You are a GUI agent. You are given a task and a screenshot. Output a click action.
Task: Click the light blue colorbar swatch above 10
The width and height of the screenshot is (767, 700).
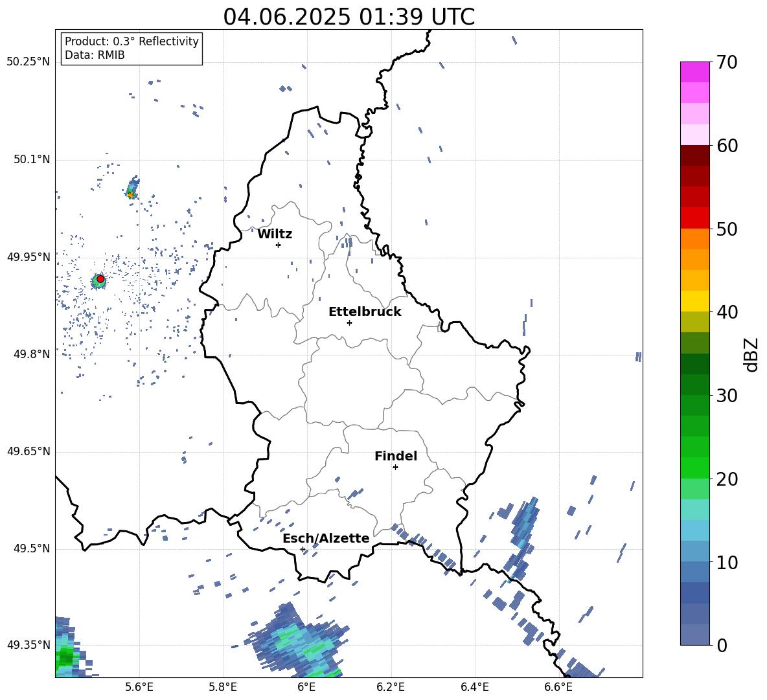pyautogui.click(x=694, y=552)
